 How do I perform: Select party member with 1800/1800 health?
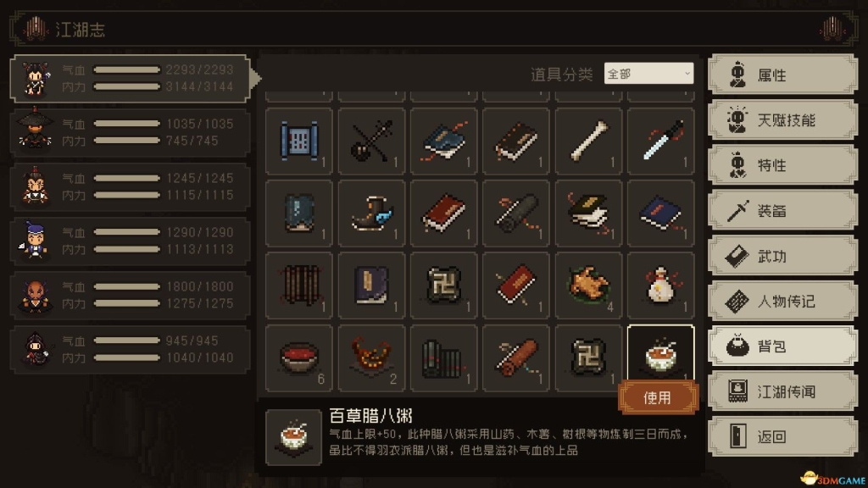pyautogui.click(x=131, y=295)
